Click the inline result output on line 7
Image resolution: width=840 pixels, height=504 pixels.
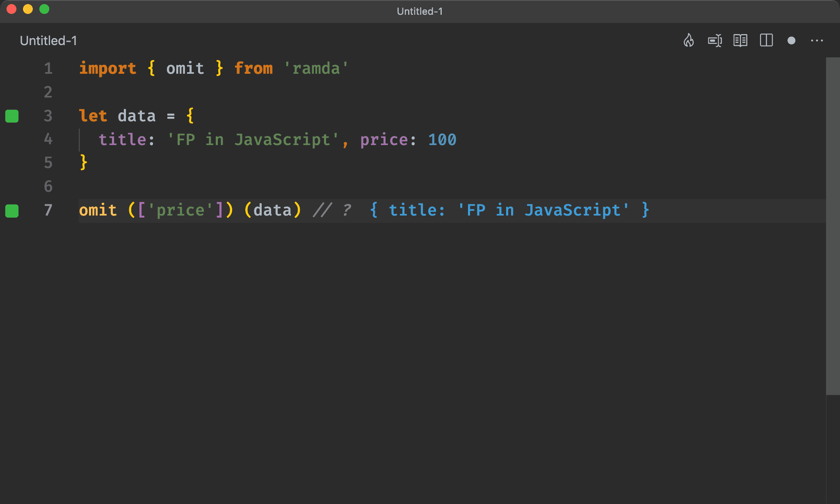coord(510,210)
